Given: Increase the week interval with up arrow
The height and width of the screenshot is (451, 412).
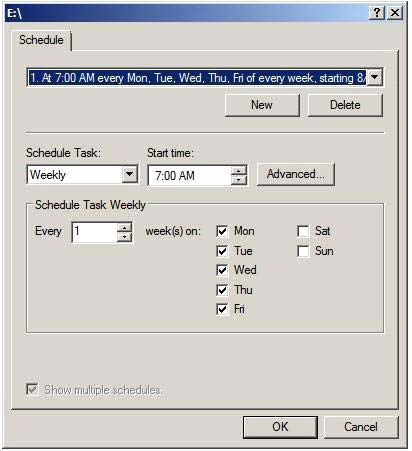Looking at the screenshot, I should 124,228.
